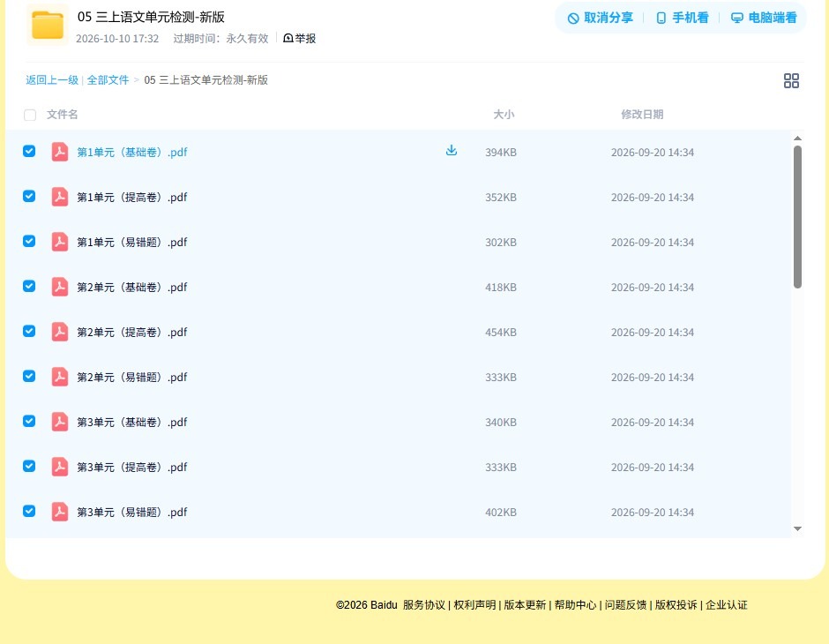This screenshot has height=644, width=829.
Task: Click 手机看 to view on phone
Action: pos(682,18)
